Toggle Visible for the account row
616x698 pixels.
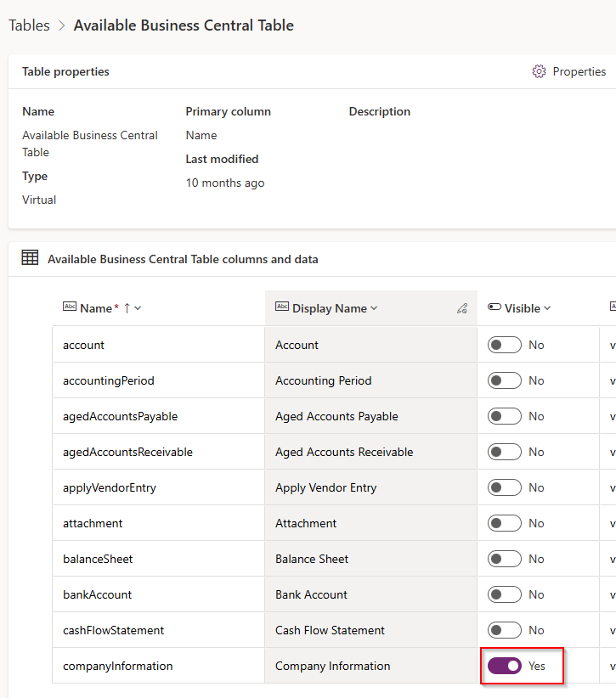[504, 345]
